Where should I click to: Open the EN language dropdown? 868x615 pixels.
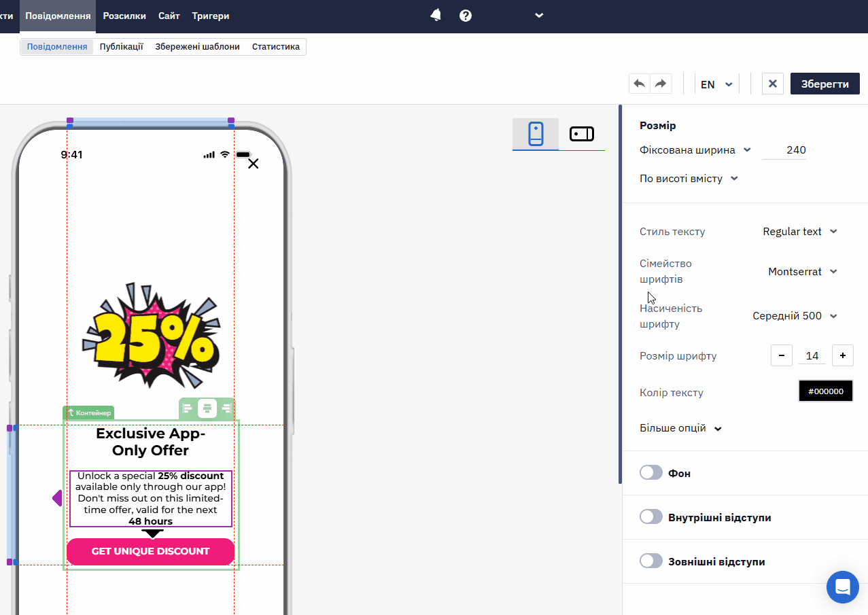(x=716, y=84)
